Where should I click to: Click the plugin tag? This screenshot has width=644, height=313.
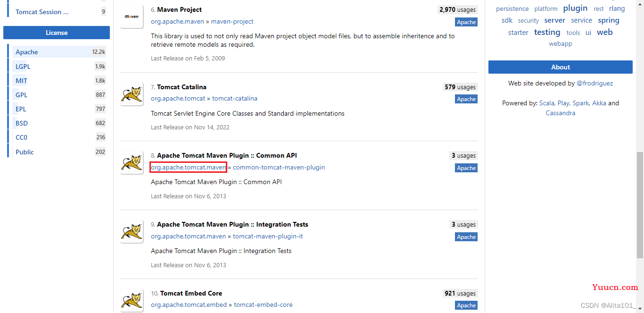click(x=575, y=8)
